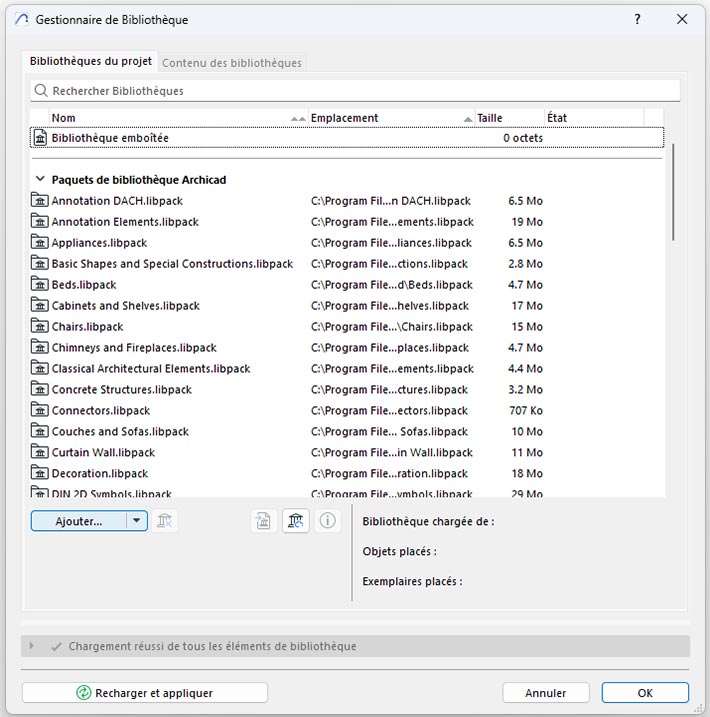
Task: Expand the loading status details triangle
Action: [x=32, y=646]
